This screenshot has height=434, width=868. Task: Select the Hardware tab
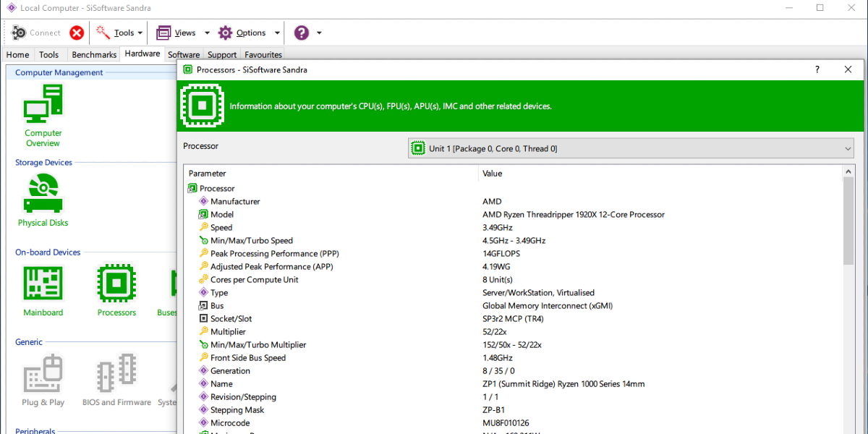(x=142, y=54)
